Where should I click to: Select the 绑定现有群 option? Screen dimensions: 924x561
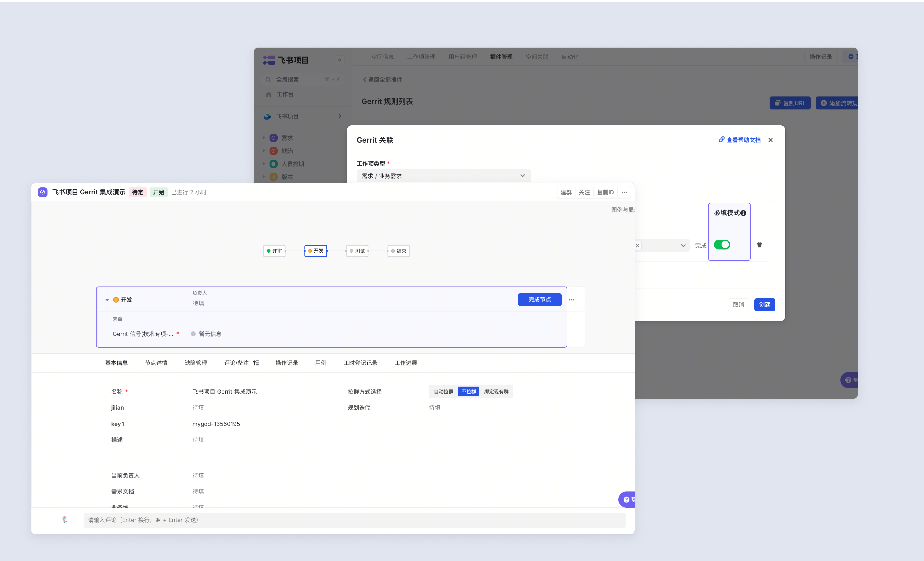pos(496,392)
